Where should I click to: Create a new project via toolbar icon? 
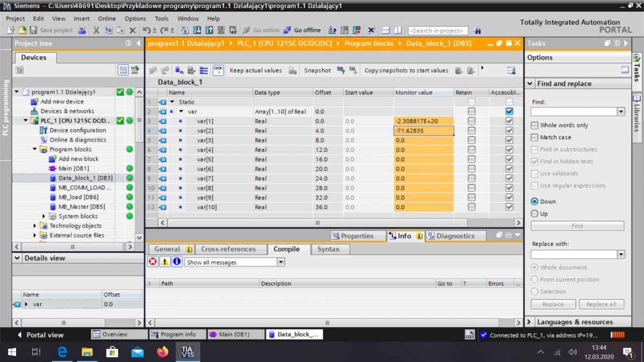coord(11,30)
